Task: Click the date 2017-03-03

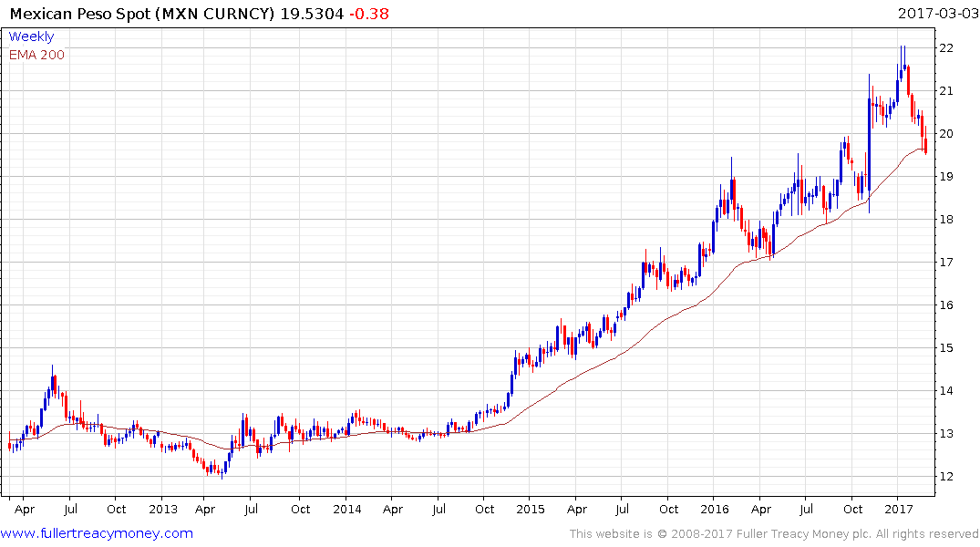Action: (938, 13)
